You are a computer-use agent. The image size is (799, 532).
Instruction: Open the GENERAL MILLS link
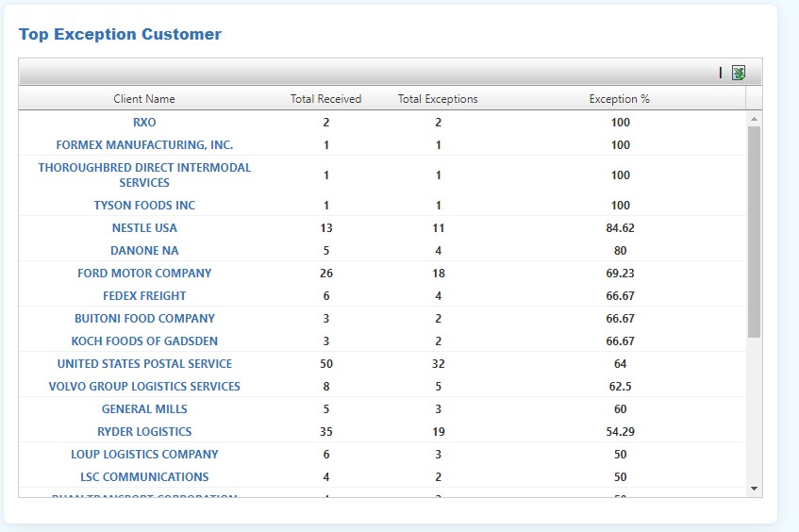[x=144, y=408]
